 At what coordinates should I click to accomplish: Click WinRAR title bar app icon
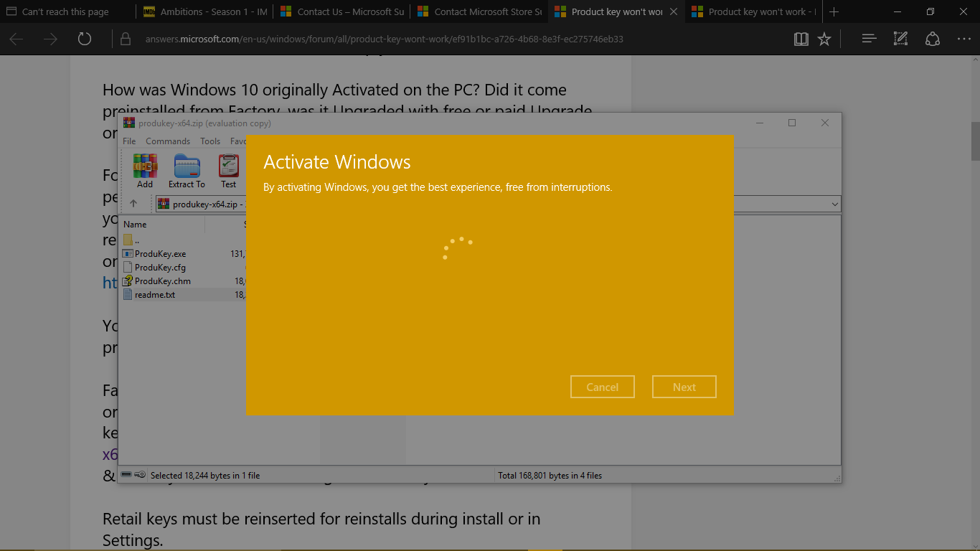(129, 123)
